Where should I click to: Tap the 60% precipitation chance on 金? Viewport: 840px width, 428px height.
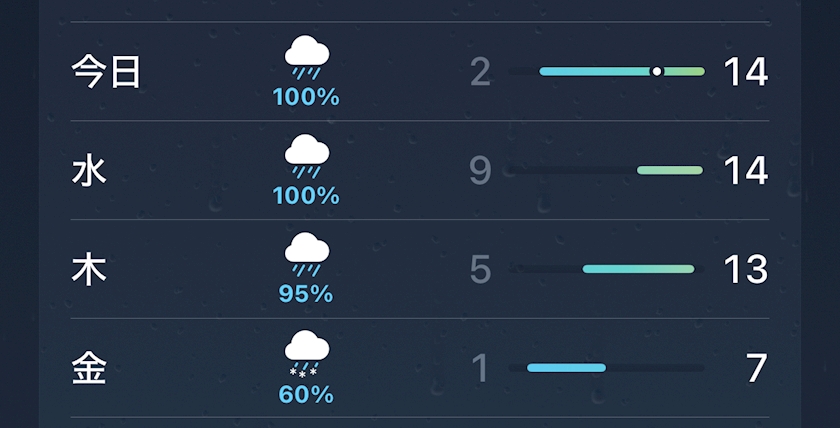coord(306,393)
